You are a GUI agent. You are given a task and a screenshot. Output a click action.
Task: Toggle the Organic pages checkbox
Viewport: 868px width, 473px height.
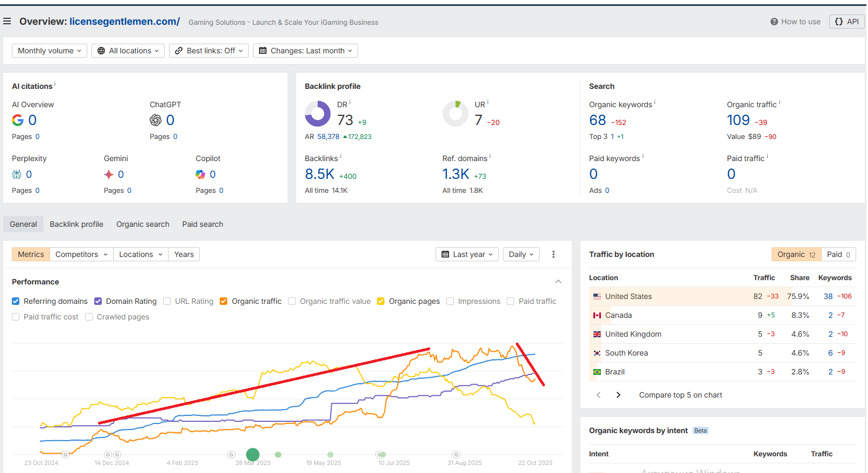[381, 301]
